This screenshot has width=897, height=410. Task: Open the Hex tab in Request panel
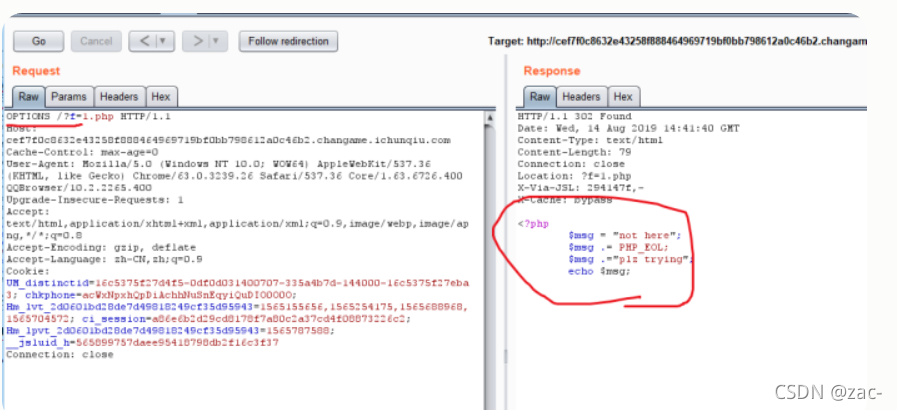pos(161,97)
